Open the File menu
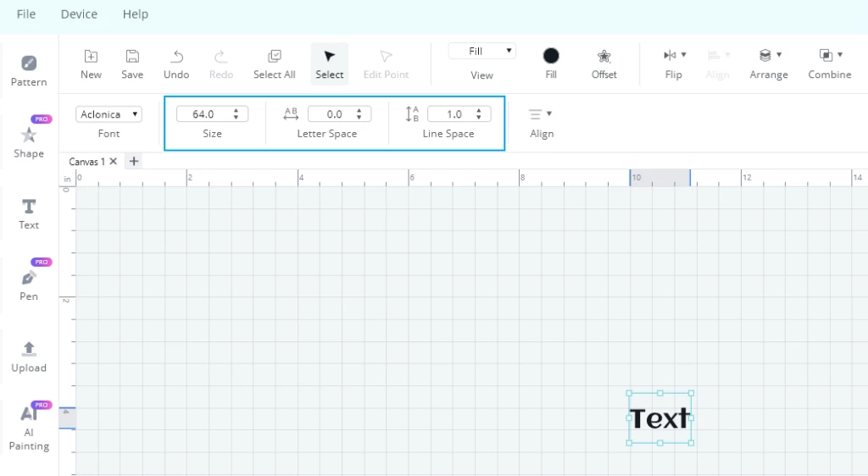Screen dimensions: 868x476 26,14
